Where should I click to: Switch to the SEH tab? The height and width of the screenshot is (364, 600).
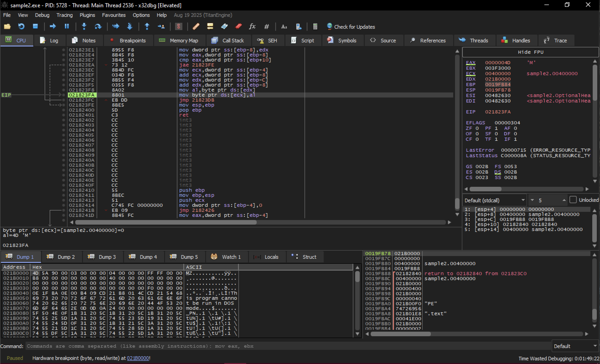[x=268, y=40]
